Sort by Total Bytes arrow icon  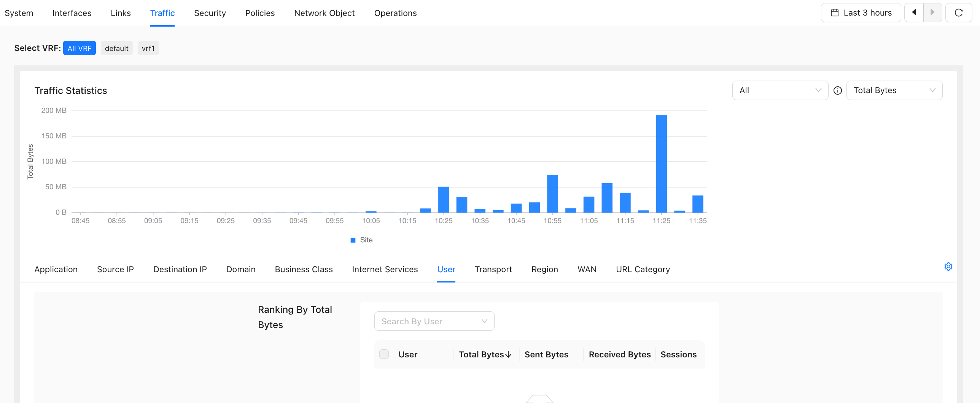(508, 354)
